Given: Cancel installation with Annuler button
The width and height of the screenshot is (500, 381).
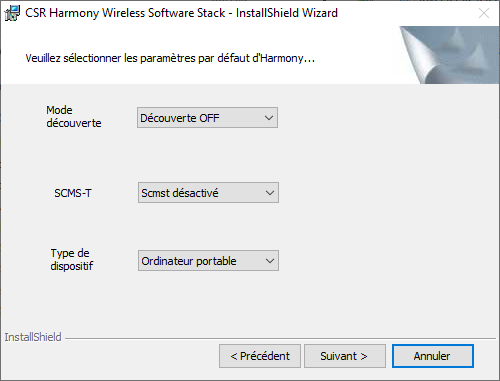Looking at the screenshot, I should click(433, 356).
